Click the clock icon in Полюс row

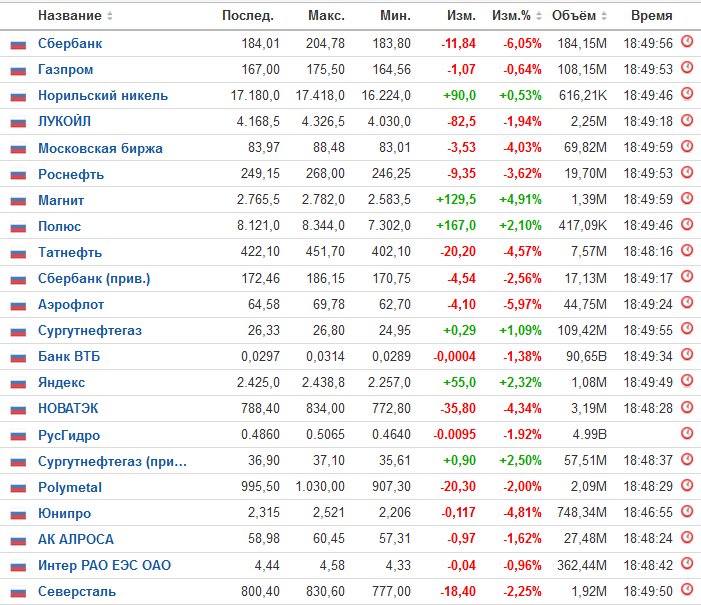(687, 224)
